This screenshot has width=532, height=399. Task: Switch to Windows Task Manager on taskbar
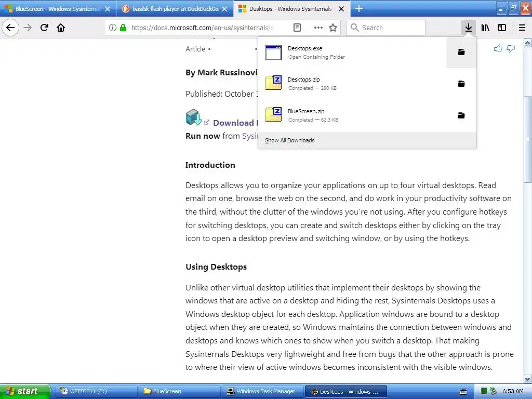262,391
